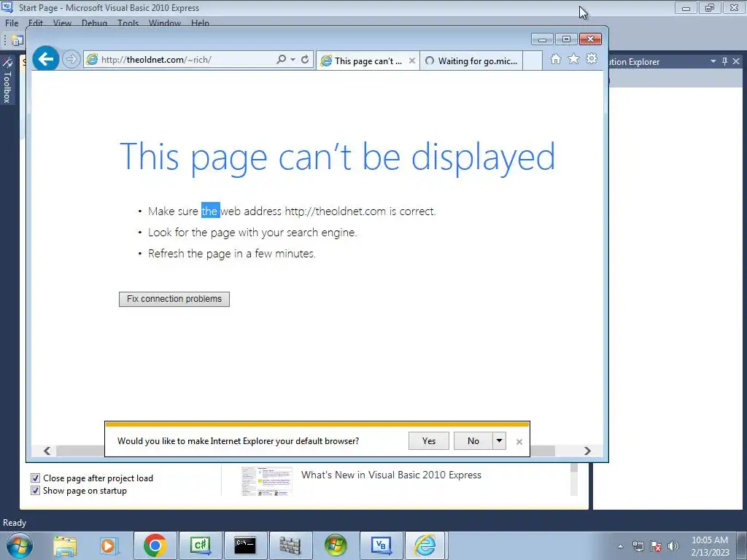This screenshot has width=747, height=560.
Task: Click the 'Ready' status bar text
Action: [x=15, y=523]
